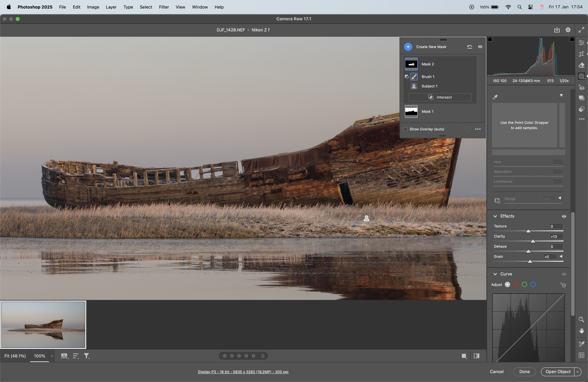Screen dimensions: 588x382
Task: Toggle the grid overlay icon
Action: point(581,355)
